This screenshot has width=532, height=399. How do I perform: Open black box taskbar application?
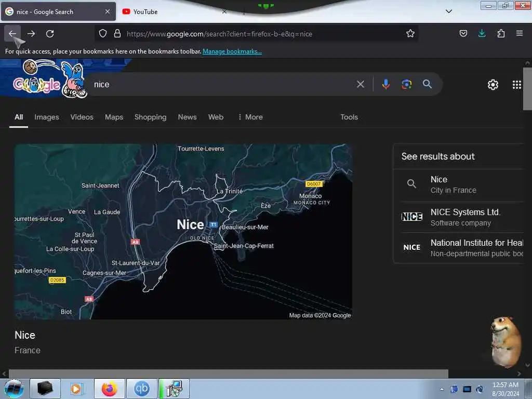point(45,389)
